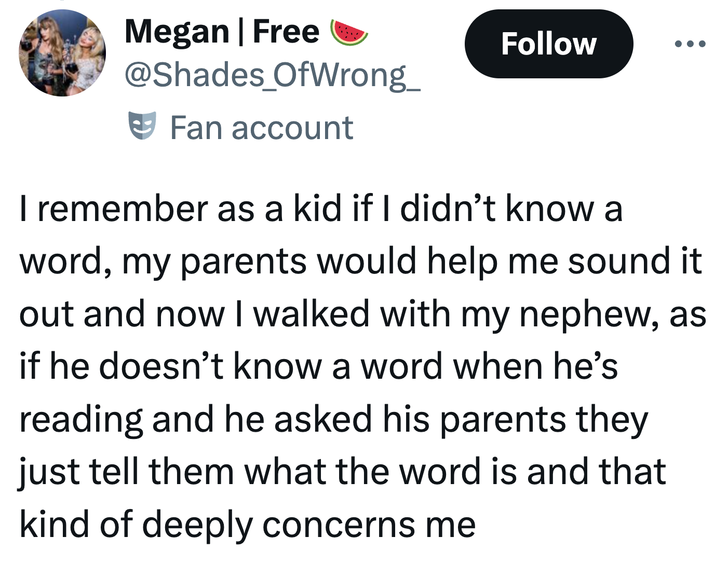This screenshot has width=728, height=578.
Task: Click the watermelon emoji beside the name
Action: [x=349, y=32]
